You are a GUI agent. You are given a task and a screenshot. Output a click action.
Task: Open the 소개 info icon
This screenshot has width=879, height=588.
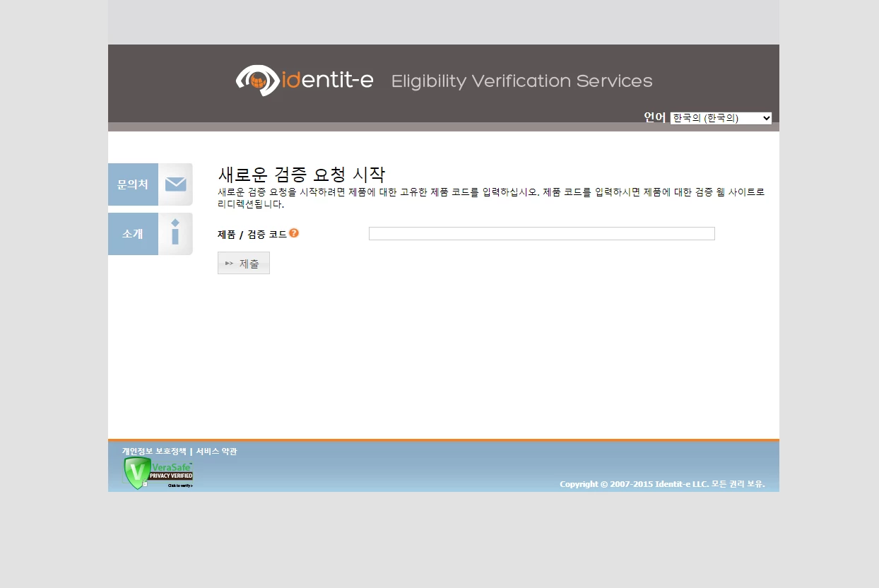coord(175,234)
